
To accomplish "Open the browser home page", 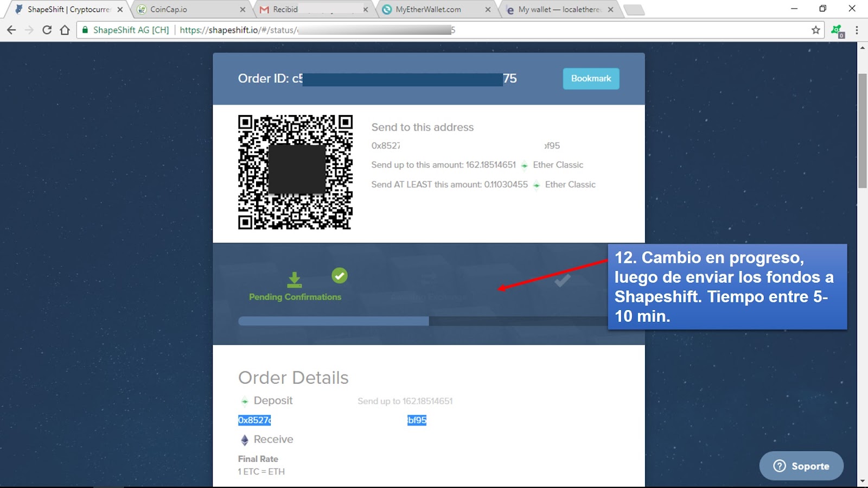I will pyautogui.click(x=65, y=30).
